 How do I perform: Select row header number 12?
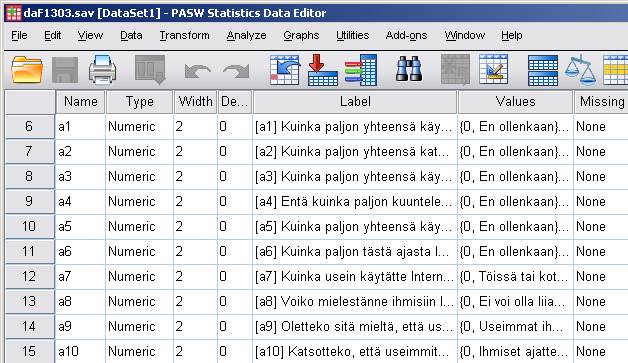coord(29,276)
